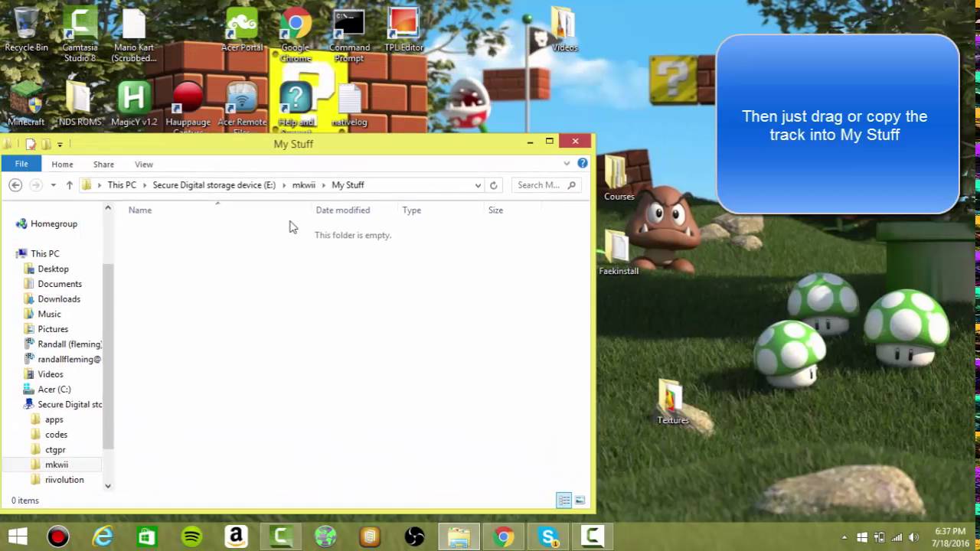
Task: Open the Customize Quick Access Toolbar dropdown
Action: [x=60, y=145]
